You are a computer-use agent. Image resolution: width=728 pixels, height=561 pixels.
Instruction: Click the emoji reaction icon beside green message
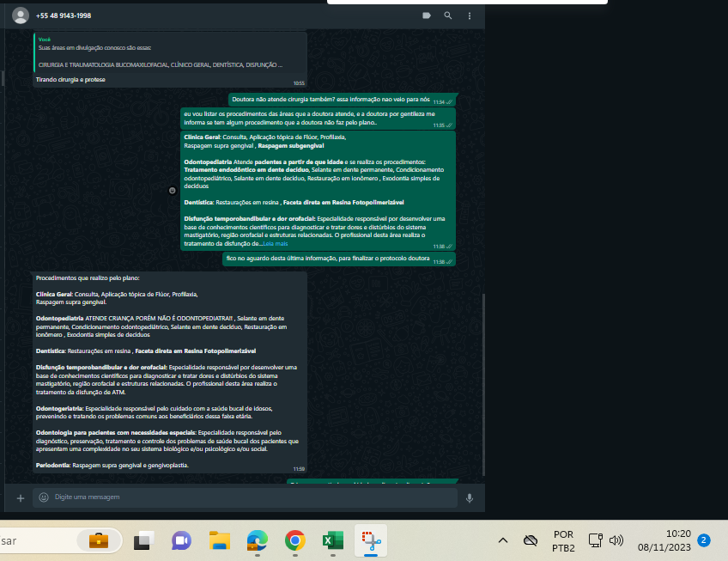pos(173,191)
